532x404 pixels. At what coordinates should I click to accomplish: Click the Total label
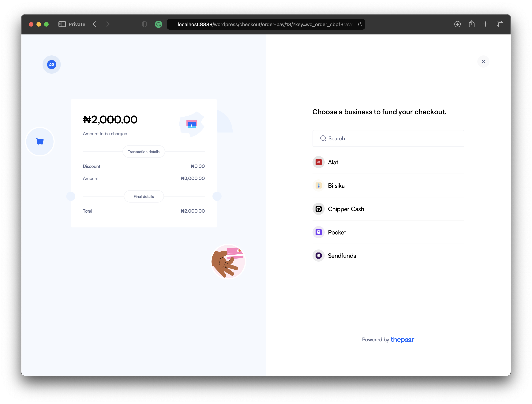click(x=88, y=211)
